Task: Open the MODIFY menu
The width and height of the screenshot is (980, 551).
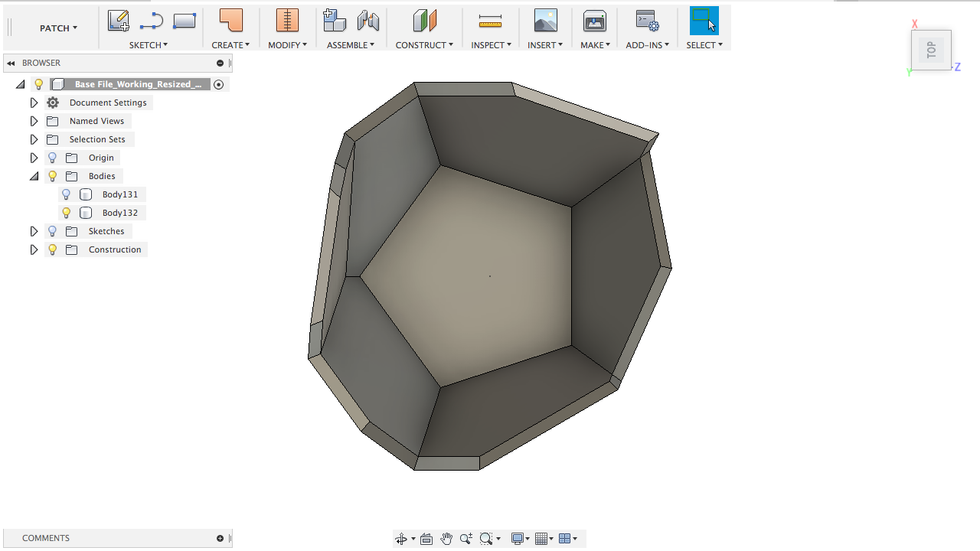Action: pos(287,45)
